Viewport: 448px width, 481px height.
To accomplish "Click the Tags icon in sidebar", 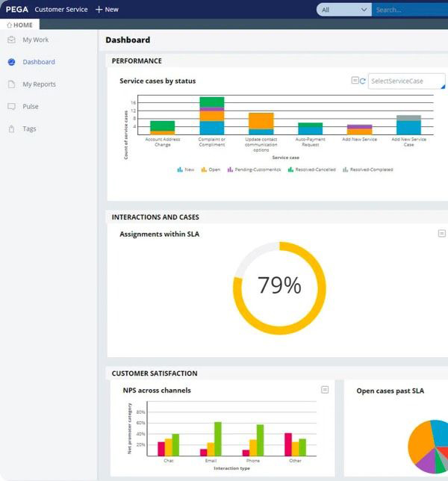I will (11, 129).
